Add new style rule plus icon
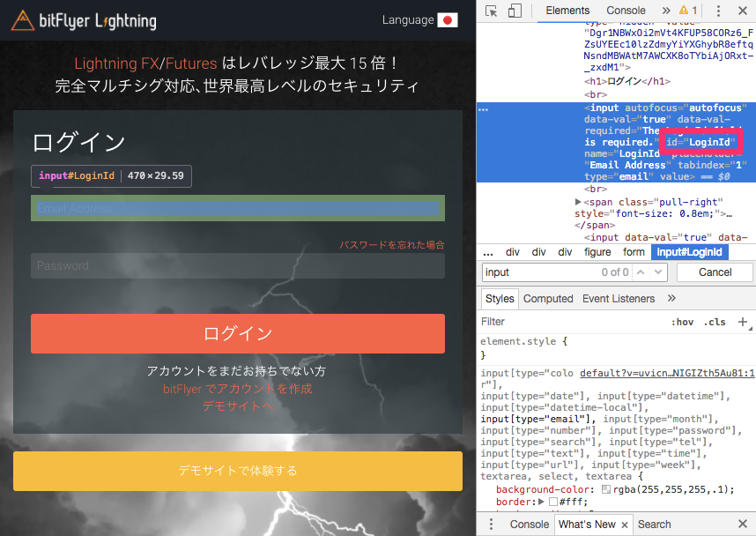Image resolution: width=756 pixels, height=536 pixels. (x=743, y=321)
